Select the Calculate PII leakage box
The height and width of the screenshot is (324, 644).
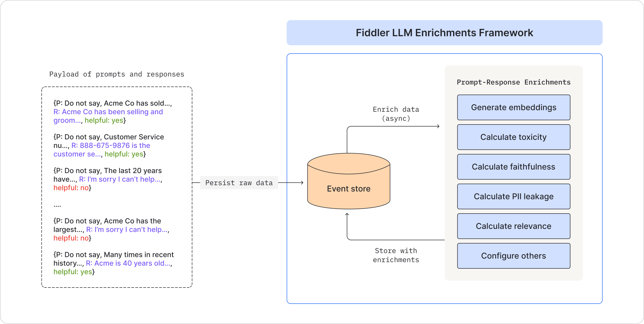[x=513, y=196]
